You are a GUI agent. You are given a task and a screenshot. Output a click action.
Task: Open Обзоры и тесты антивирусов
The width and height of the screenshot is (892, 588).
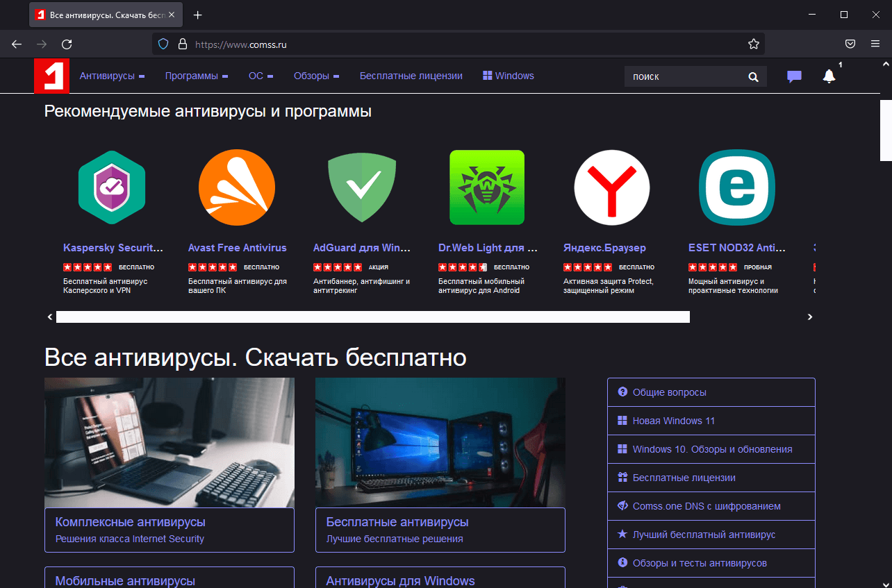[711, 563]
